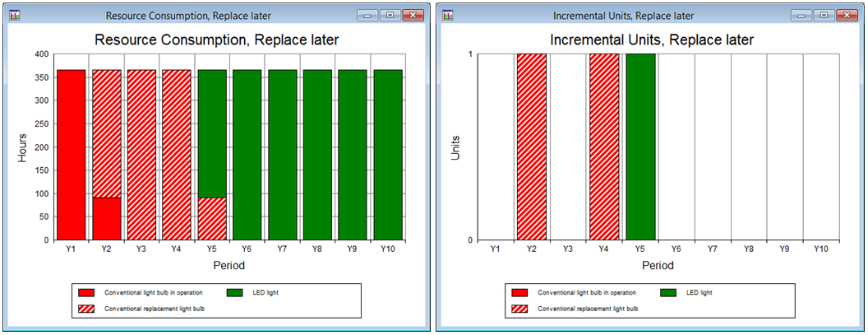Screen dimensions: 868x335
Task: Click 'Conventional replacement light bulb' in Incremental Units legend
Action: [x=588, y=309]
